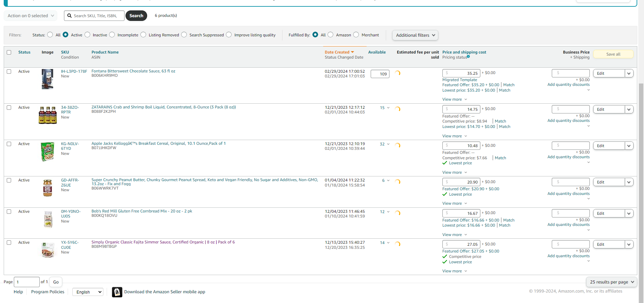The image size is (644, 303).
Task: Open Fontana Bittersweet Chocolate Sauce product link
Action: click(133, 71)
